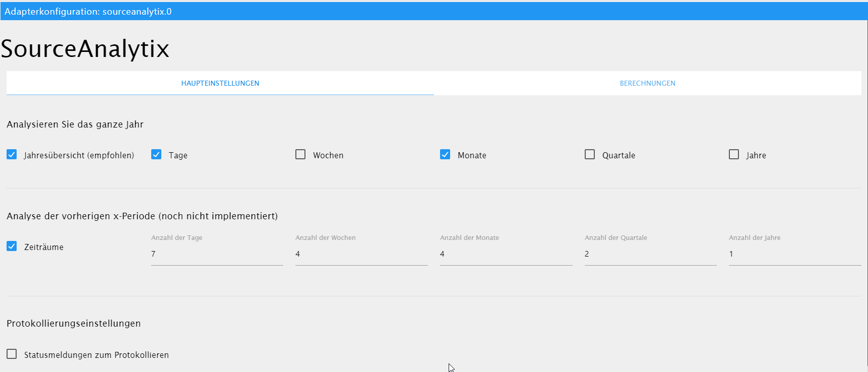The image size is (868, 372).
Task: Click the Protokollierungseinstellungen heading
Action: tap(74, 324)
